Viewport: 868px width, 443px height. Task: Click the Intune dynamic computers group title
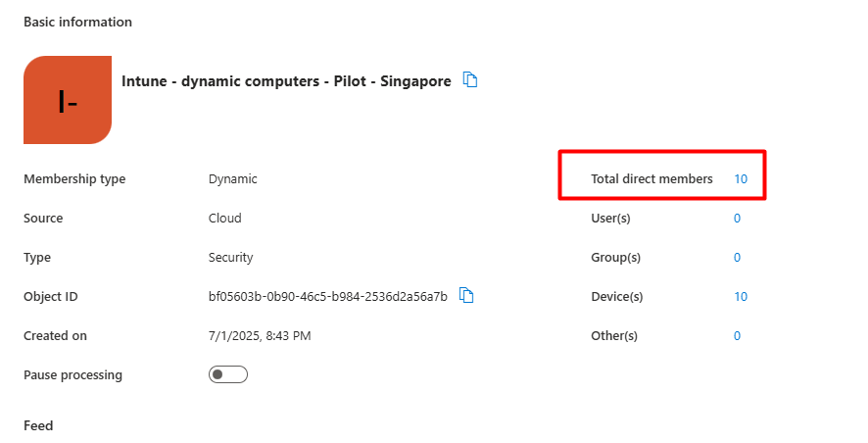(286, 81)
